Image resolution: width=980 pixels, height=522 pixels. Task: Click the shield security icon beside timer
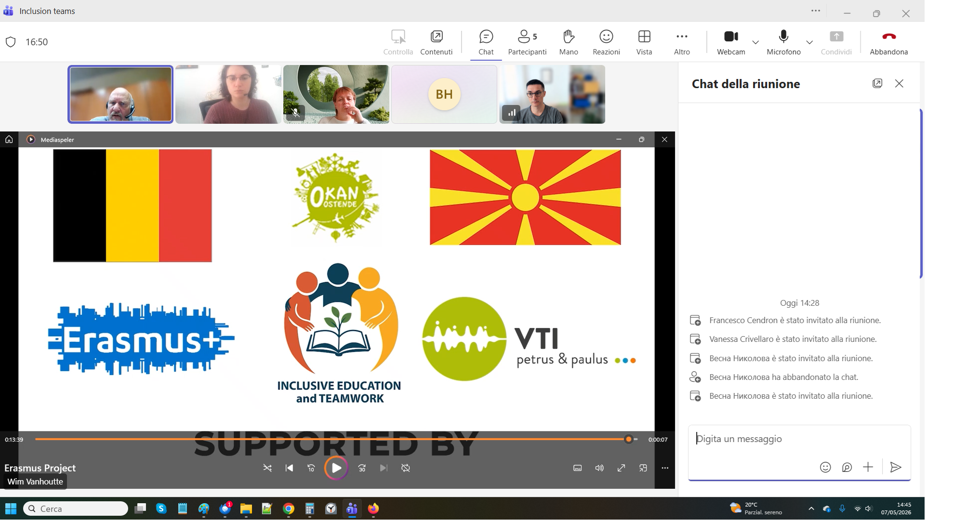(x=11, y=42)
